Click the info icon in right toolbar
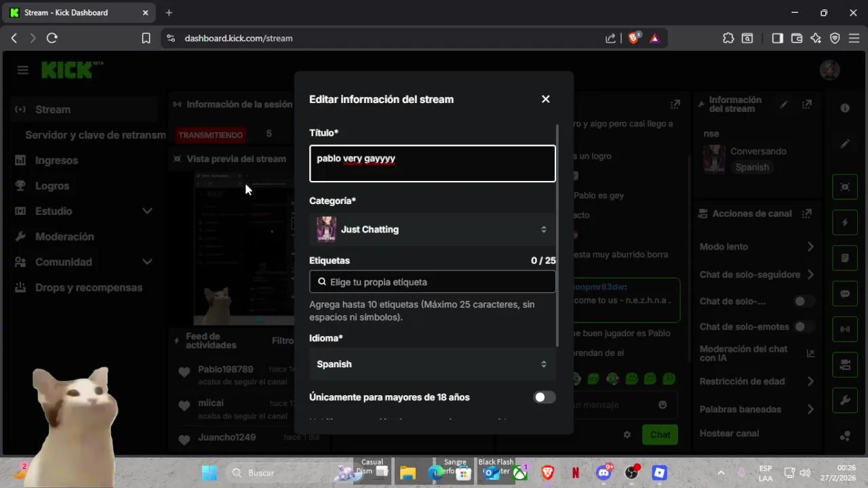 coord(845,108)
